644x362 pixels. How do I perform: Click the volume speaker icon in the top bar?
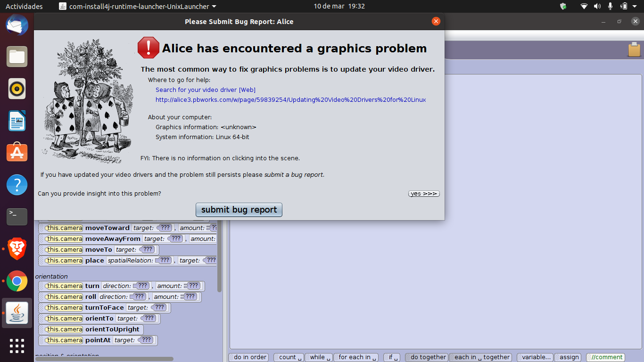[597, 6]
